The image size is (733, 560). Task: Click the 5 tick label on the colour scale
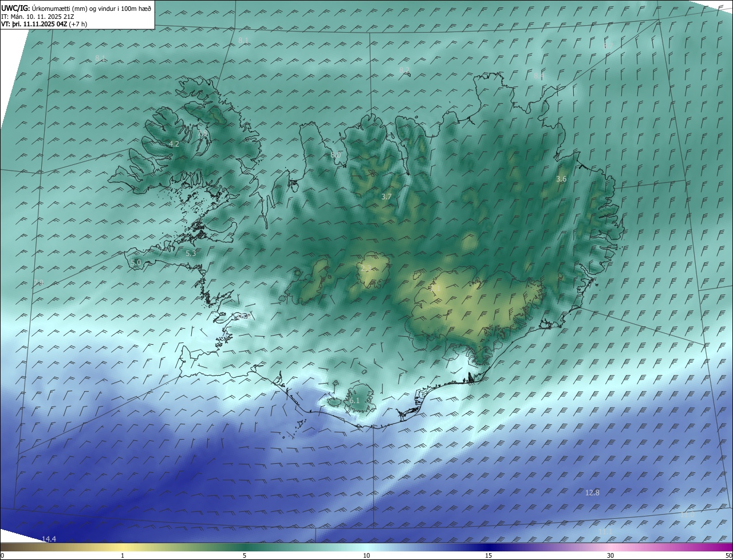[x=245, y=555]
